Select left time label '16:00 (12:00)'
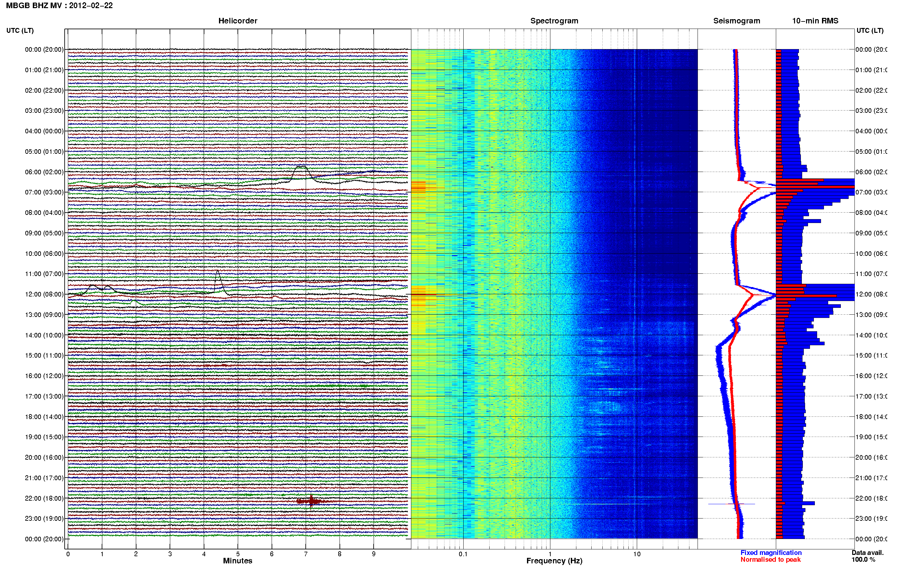Viewport: 924px width, 578px height. tap(44, 376)
